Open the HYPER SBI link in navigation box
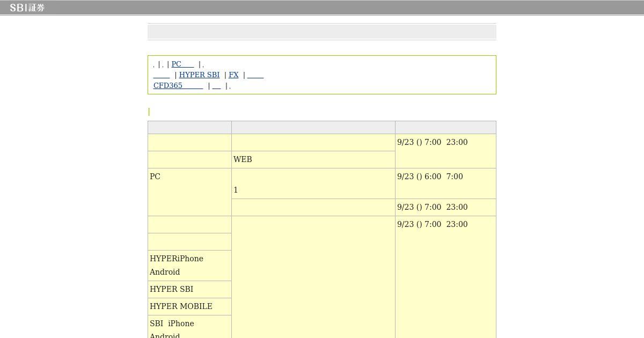This screenshot has width=644, height=338. (199, 75)
